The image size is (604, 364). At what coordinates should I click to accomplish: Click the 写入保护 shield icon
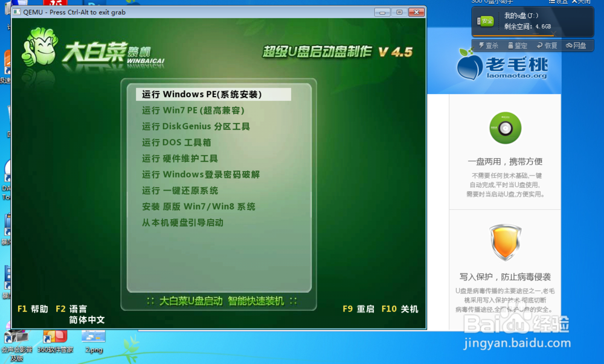click(505, 241)
